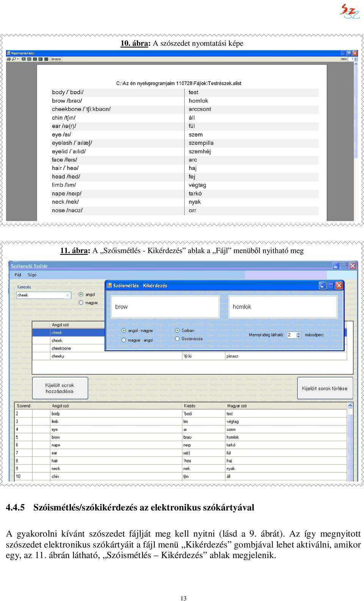Click the másodperc seconds stepper arrows
The height and width of the screenshot is (601, 364).
[x=298, y=335]
